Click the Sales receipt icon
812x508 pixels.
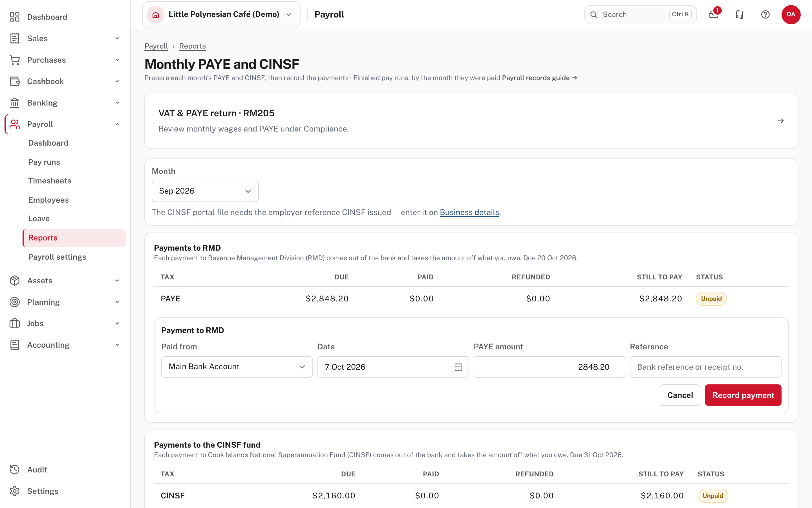coord(14,38)
